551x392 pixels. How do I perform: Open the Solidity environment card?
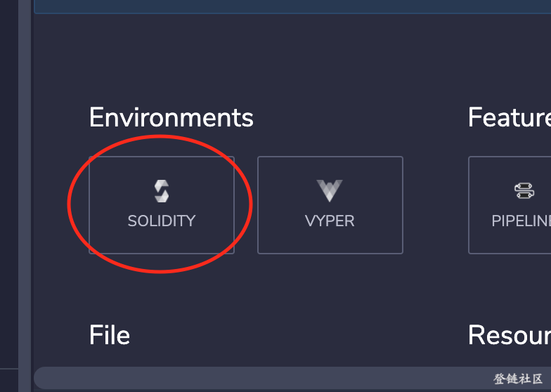pos(162,205)
